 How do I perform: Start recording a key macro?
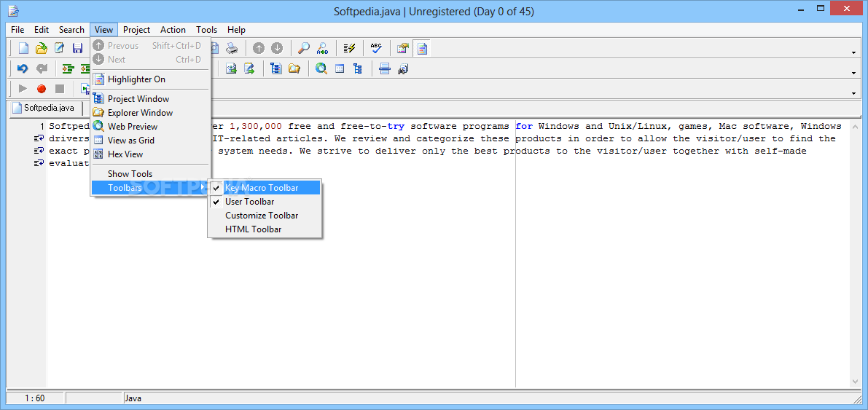click(x=41, y=89)
